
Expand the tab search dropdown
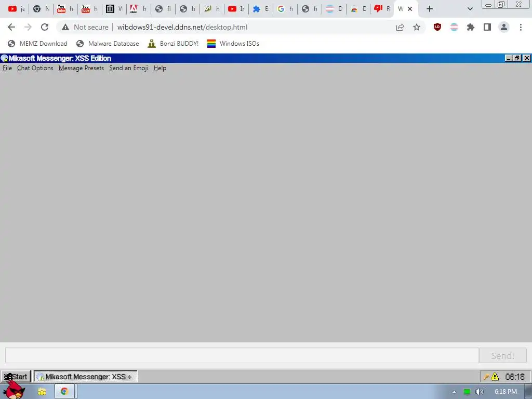(x=470, y=9)
